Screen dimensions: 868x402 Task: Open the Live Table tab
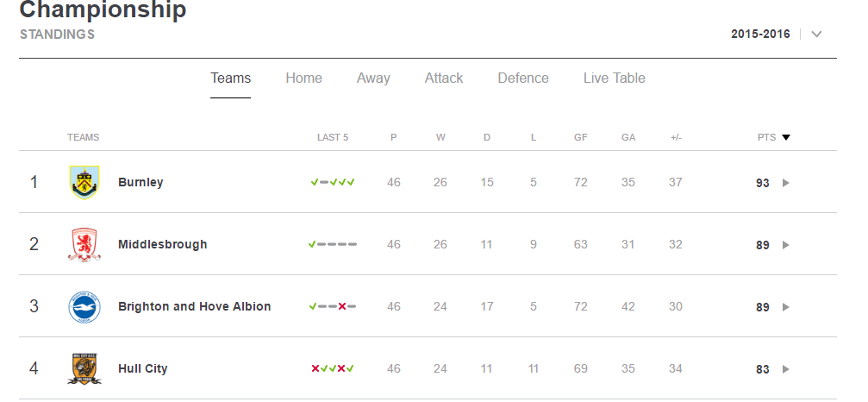(x=614, y=79)
